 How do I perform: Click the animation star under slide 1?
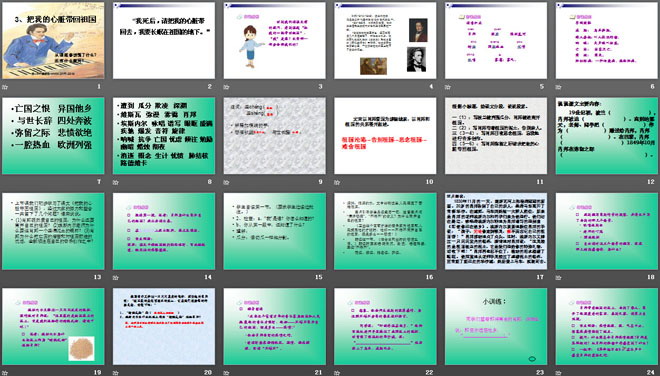click(x=5, y=87)
